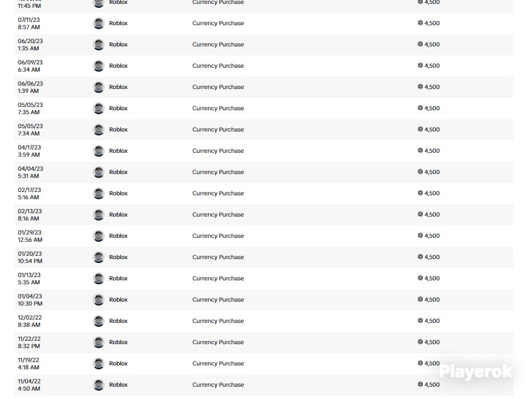This screenshot has width=532, height=399.
Task: Click the 4,500 amount in the 06/20/23 row
Action: (x=432, y=44)
